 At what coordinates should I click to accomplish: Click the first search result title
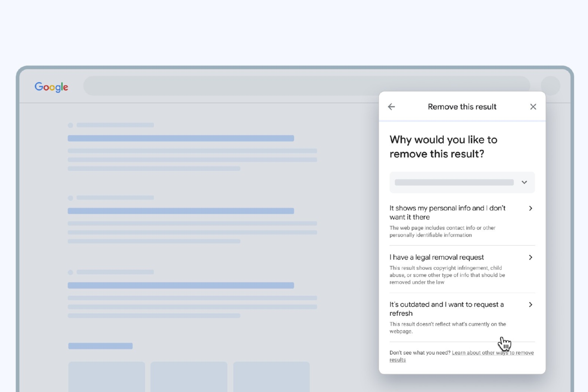click(181, 138)
